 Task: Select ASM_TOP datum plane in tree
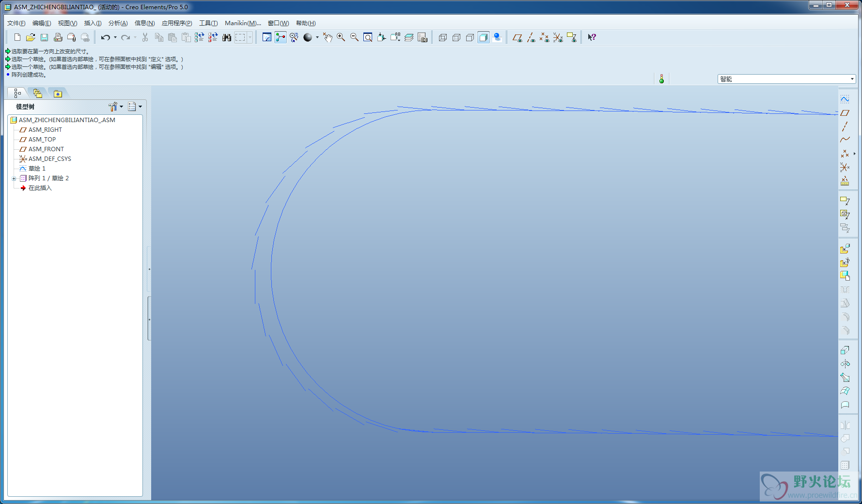[x=42, y=140]
